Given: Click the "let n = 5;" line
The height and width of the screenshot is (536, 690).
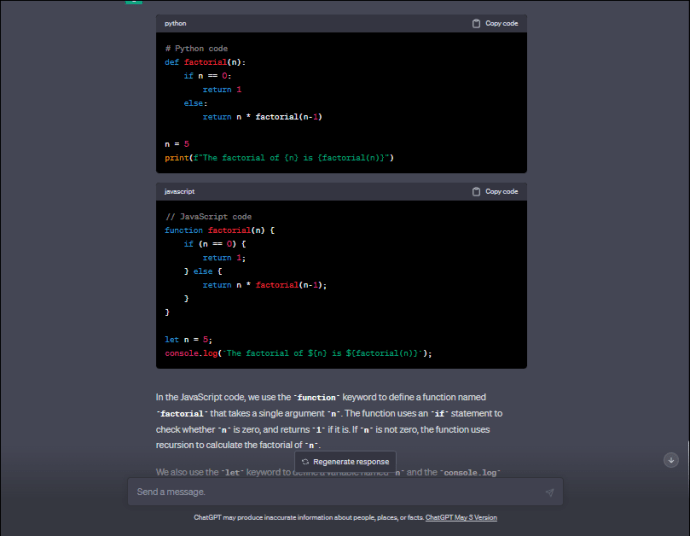Looking at the screenshot, I should click(189, 339).
